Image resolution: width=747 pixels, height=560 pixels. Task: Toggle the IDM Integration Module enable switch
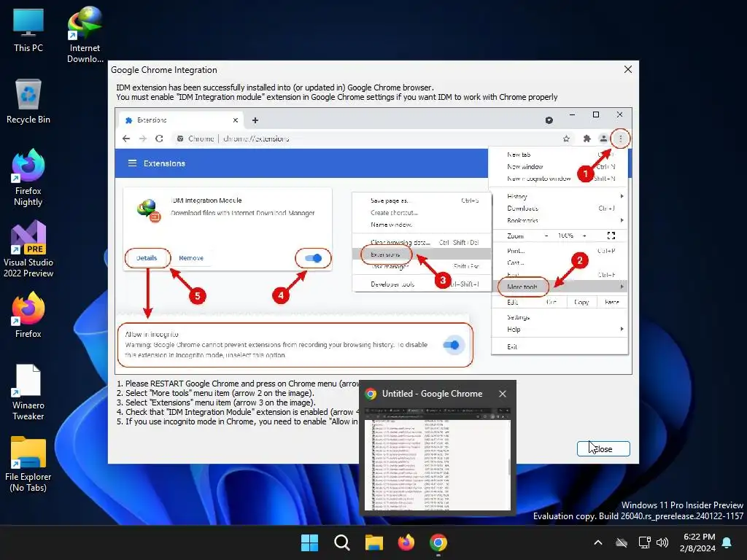(x=313, y=258)
